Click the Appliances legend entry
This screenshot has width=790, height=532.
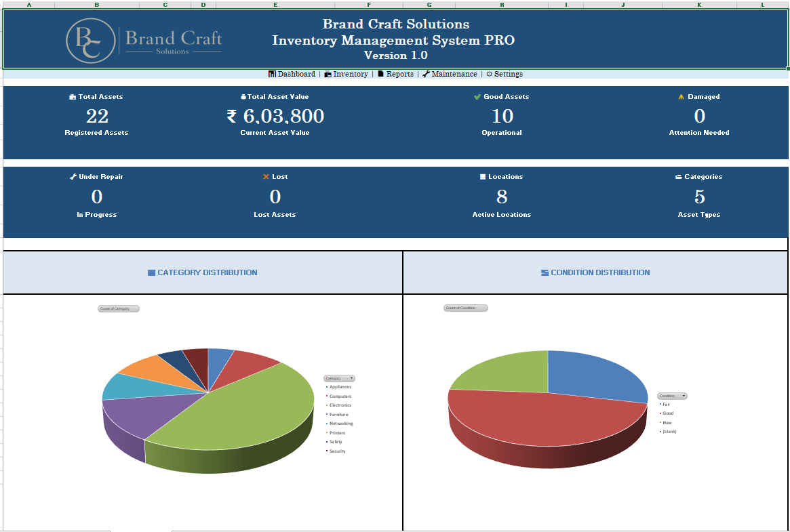[340, 387]
